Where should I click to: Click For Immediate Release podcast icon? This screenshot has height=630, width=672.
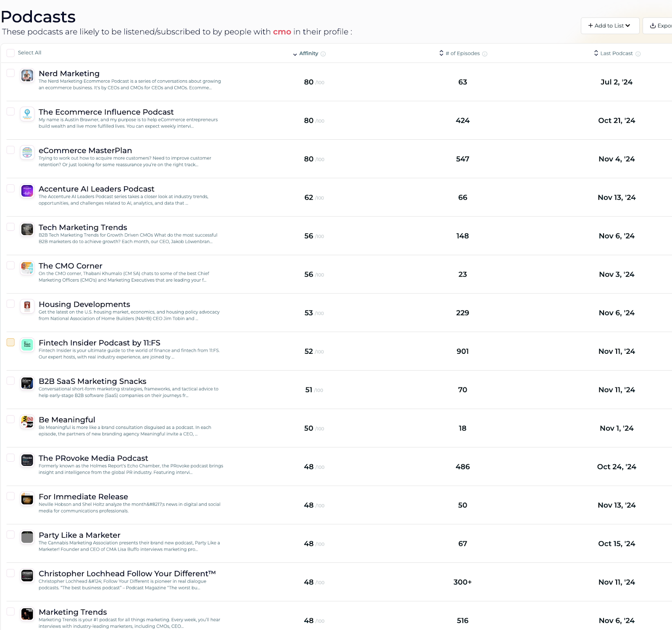[x=27, y=499]
